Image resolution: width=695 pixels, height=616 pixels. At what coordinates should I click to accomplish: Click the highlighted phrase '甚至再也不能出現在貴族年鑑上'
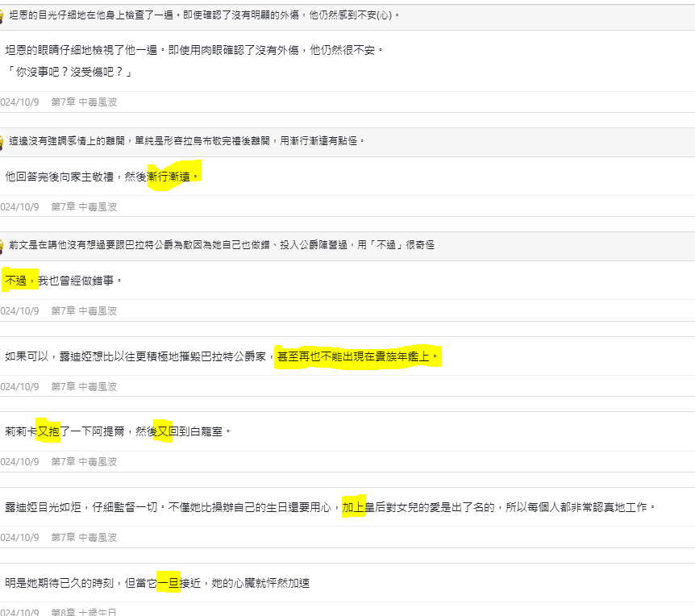353,356
